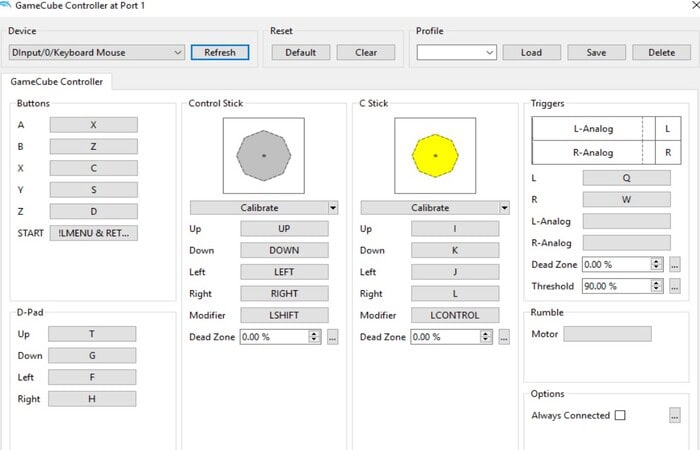Save the current profile
Viewport: 700px width, 450px height.
click(x=596, y=53)
